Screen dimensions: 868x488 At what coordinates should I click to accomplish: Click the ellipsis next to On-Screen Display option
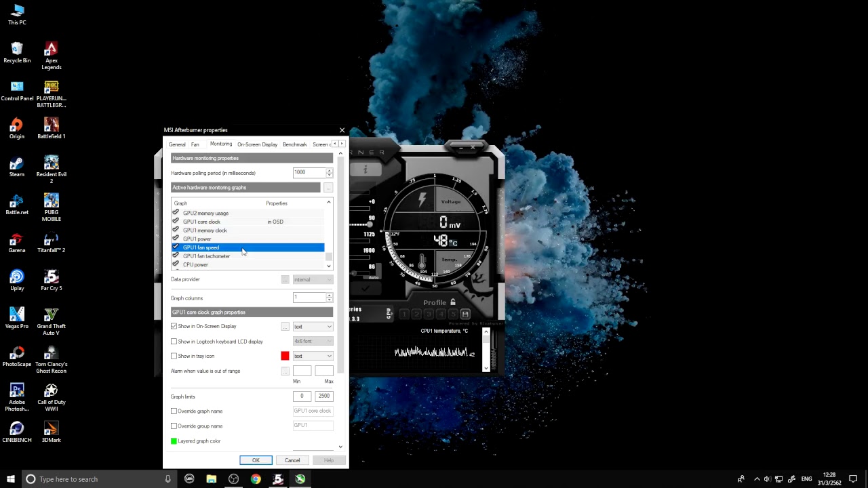pos(285,327)
